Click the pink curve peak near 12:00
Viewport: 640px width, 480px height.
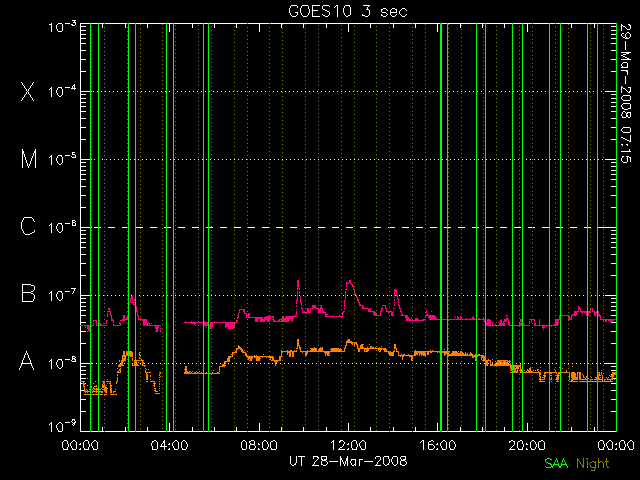coord(350,281)
